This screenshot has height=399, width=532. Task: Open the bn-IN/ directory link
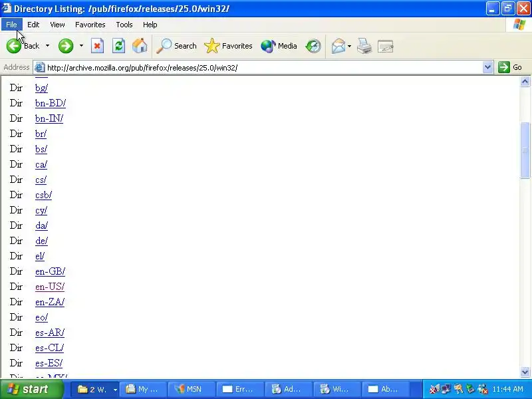pos(49,118)
